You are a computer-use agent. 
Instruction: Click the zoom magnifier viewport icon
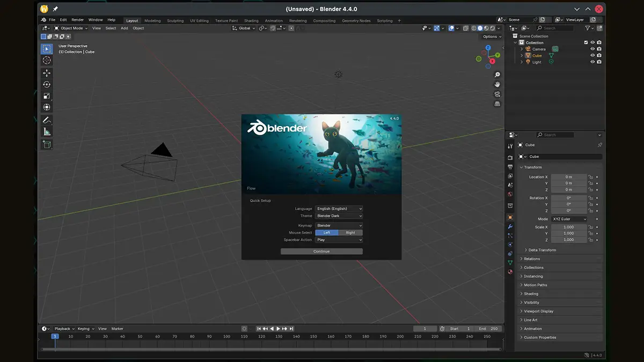pos(497,75)
